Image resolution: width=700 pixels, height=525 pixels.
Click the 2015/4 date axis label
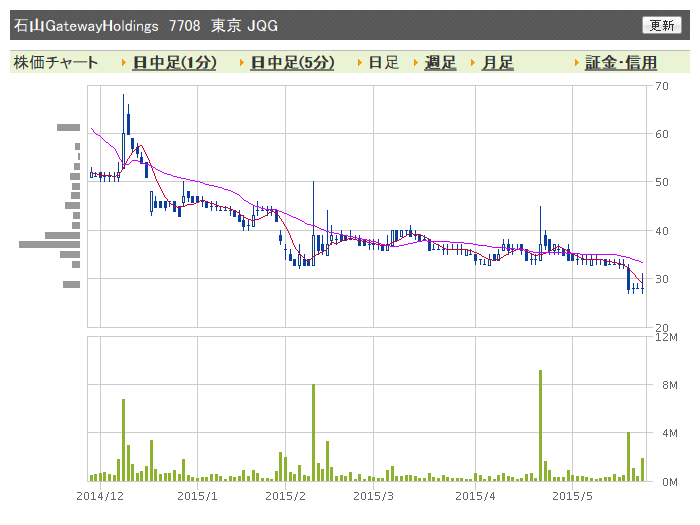coord(475,496)
